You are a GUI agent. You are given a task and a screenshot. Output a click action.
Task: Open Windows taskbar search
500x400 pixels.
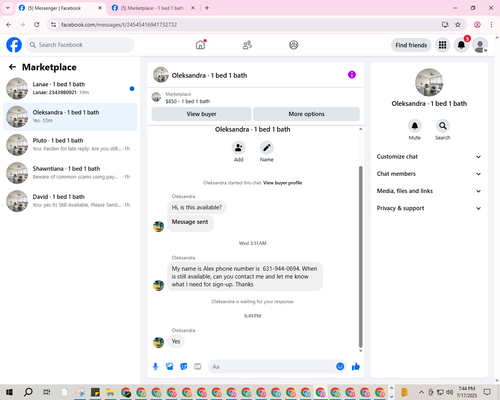(x=28, y=392)
